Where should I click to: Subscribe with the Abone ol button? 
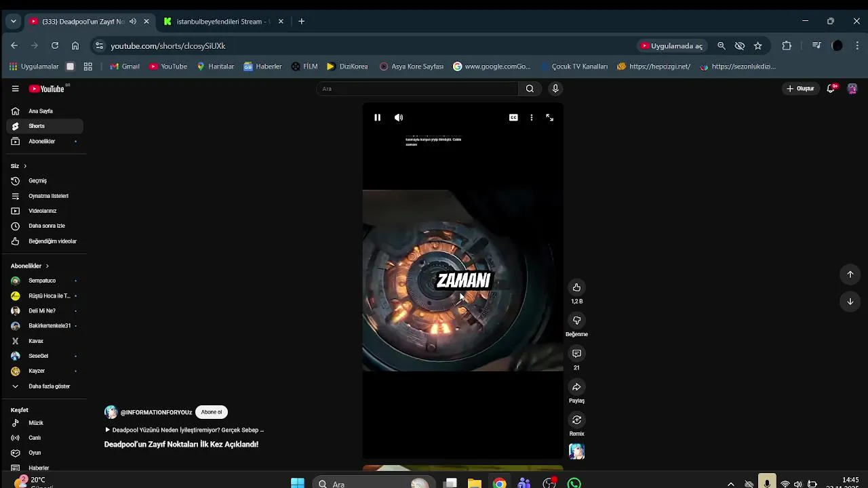(211, 412)
